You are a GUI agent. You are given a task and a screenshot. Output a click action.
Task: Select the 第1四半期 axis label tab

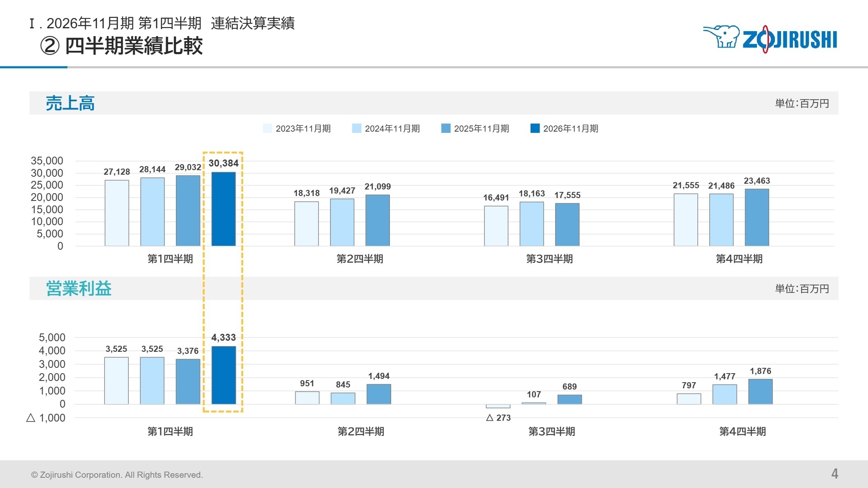[x=171, y=259]
